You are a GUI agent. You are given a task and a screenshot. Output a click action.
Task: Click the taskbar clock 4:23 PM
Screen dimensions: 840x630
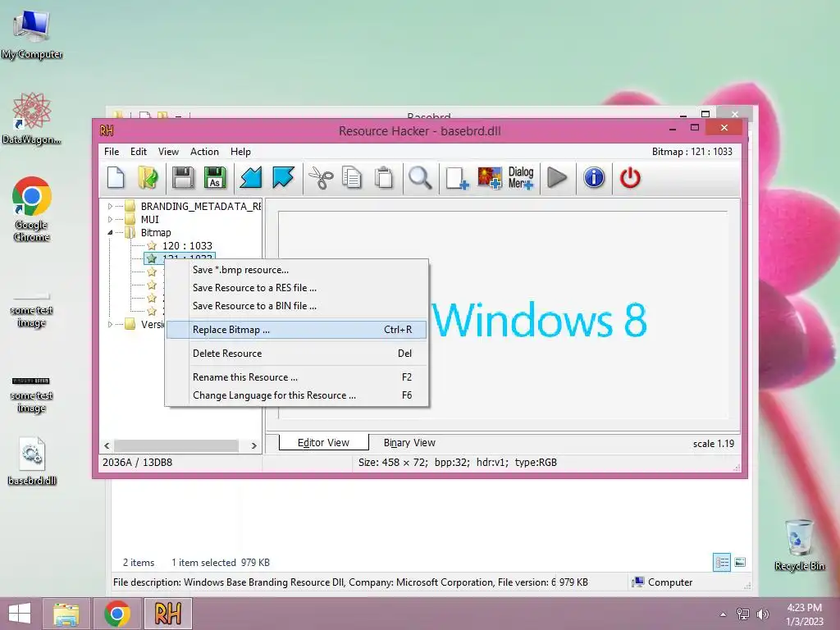804,608
